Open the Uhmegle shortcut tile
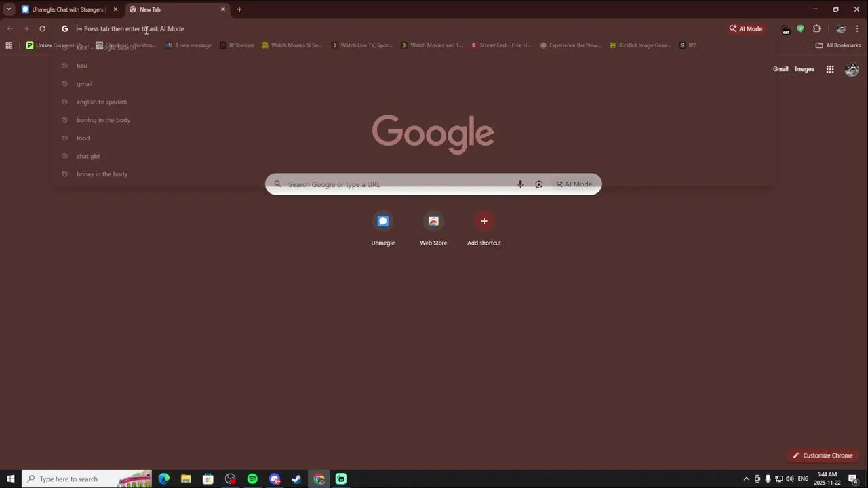Screen dimensions: 868x488 tap(382, 229)
